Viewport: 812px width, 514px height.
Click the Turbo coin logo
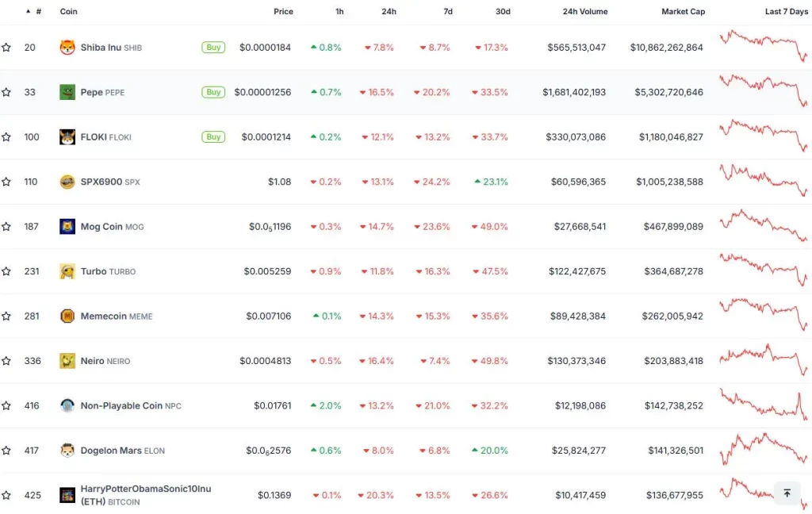pos(67,271)
